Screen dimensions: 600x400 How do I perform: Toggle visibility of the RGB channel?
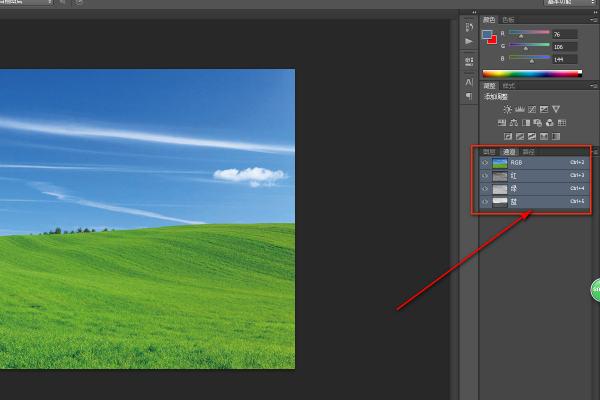pos(485,163)
